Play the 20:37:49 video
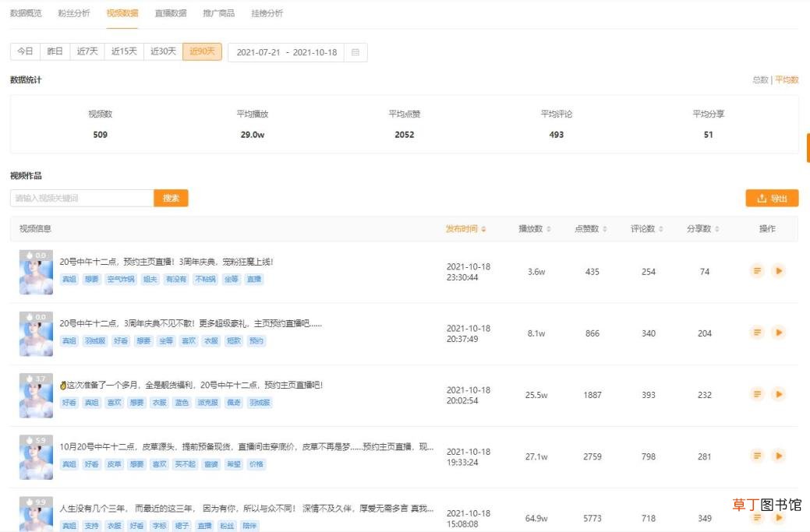The width and height of the screenshot is (810, 532). coord(779,333)
